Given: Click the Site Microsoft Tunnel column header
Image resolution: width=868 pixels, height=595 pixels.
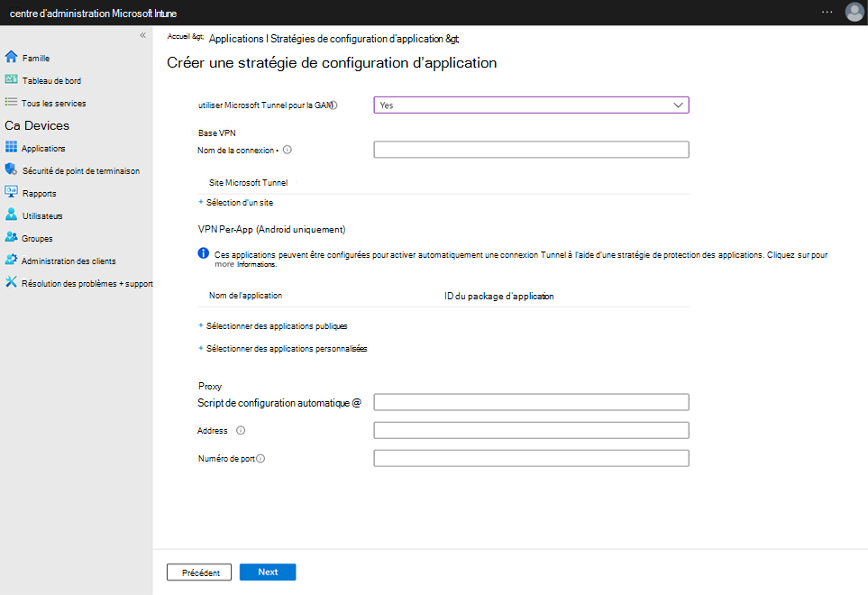Looking at the screenshot, I should [248, 183].
